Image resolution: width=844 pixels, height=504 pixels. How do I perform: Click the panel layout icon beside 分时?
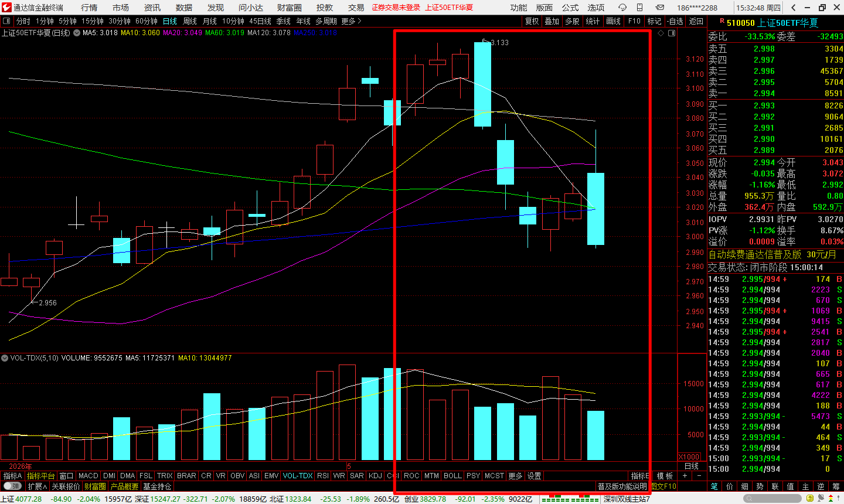coord(7,21)
